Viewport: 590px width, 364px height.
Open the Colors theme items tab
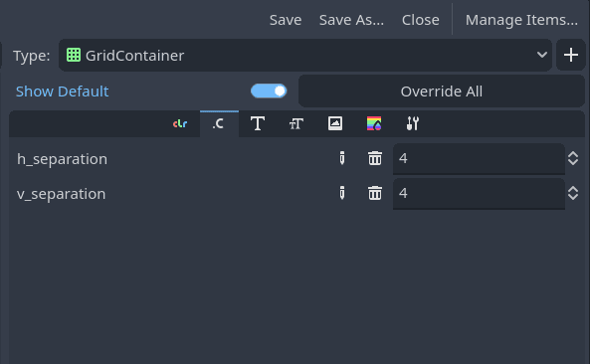pos(180,123)
